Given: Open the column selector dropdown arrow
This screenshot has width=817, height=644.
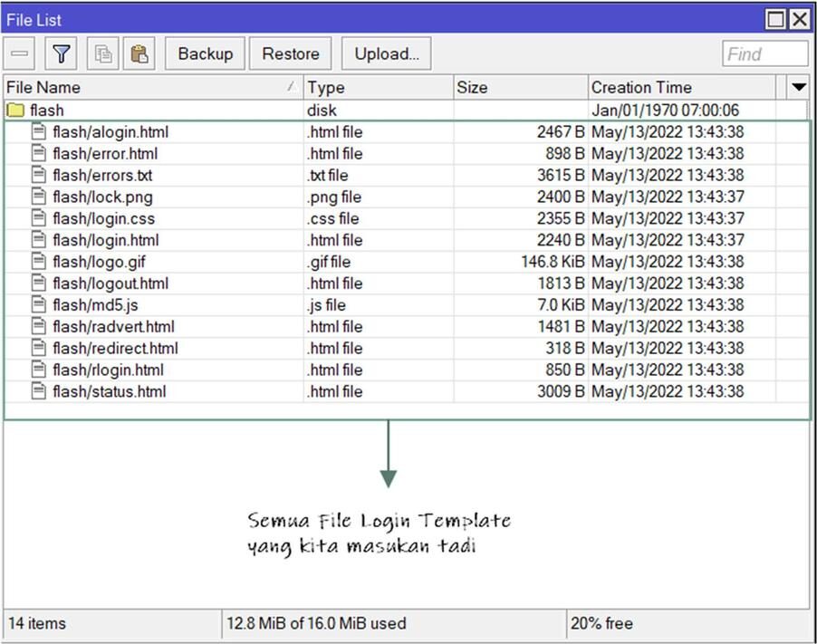Looking at the screenshot, I should 798,88.
